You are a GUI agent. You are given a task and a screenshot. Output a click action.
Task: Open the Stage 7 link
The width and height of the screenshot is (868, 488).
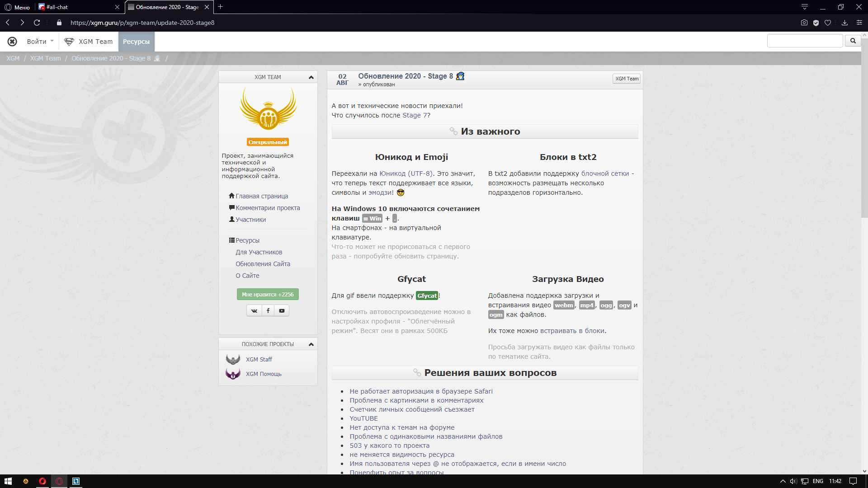click(x=415, y=115)
